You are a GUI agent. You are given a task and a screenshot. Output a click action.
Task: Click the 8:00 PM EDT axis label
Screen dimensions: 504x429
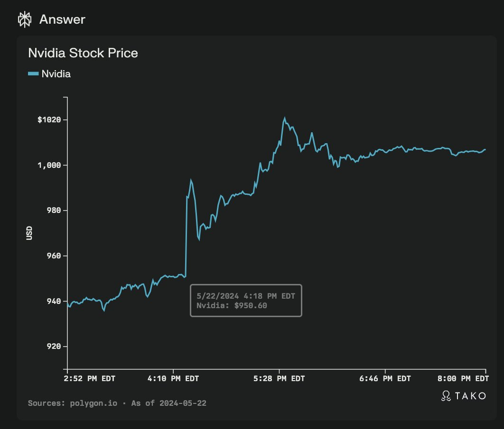point(463,379)
